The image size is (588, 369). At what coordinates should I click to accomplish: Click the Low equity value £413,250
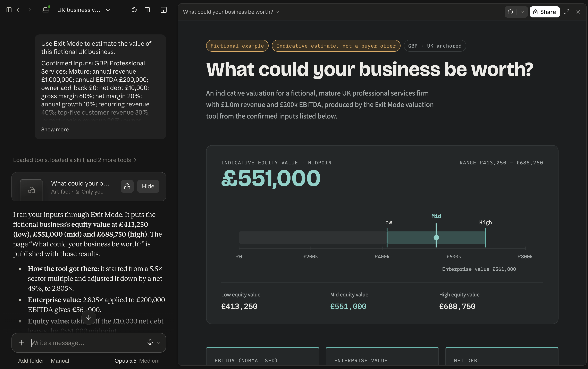click(239, 306)
